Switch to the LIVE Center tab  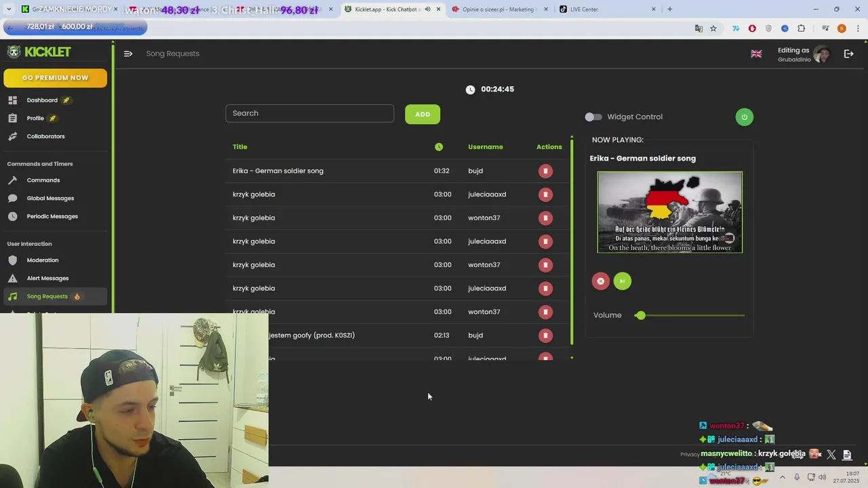(x=607, y=9)
